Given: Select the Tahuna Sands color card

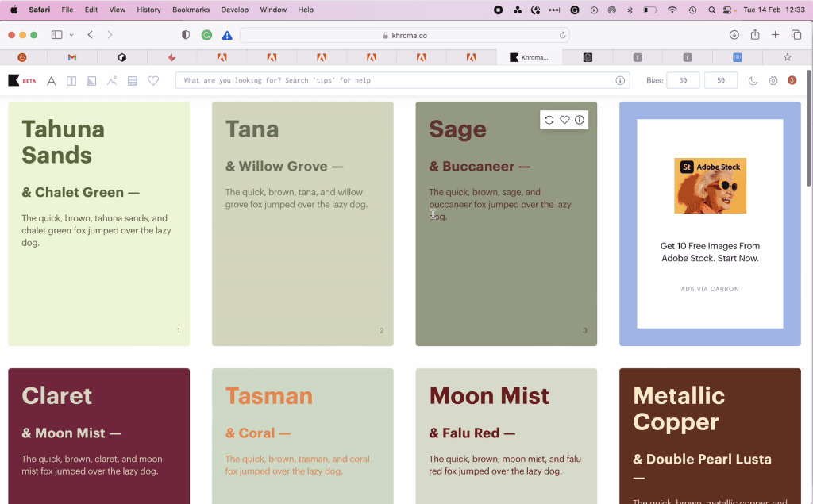Looking at the screenshot, I should coord(99,224).
